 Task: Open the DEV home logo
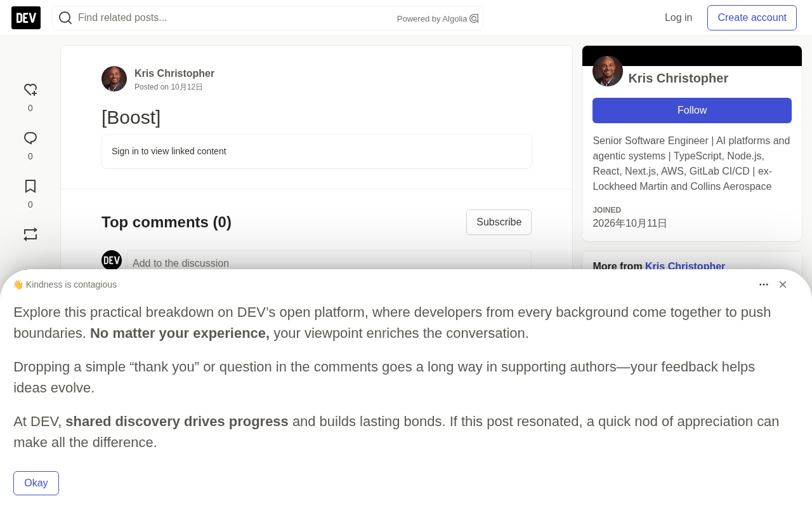(26, 18)
